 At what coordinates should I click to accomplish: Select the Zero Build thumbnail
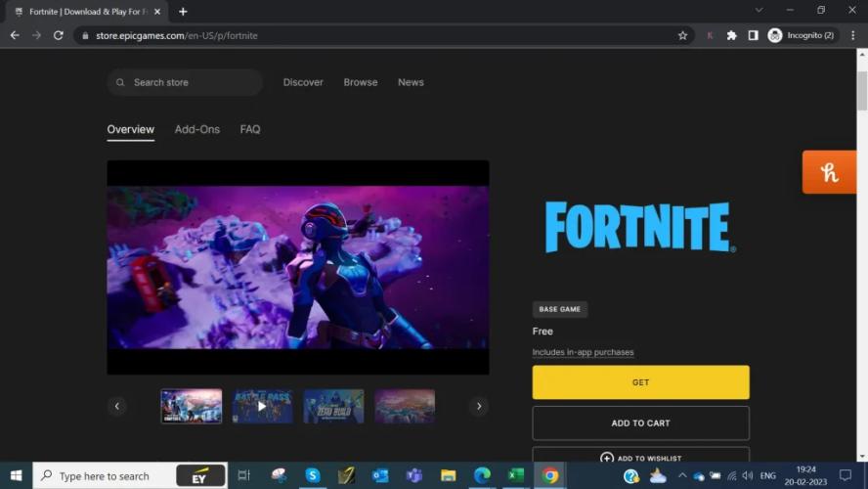[x=333, y=406]
